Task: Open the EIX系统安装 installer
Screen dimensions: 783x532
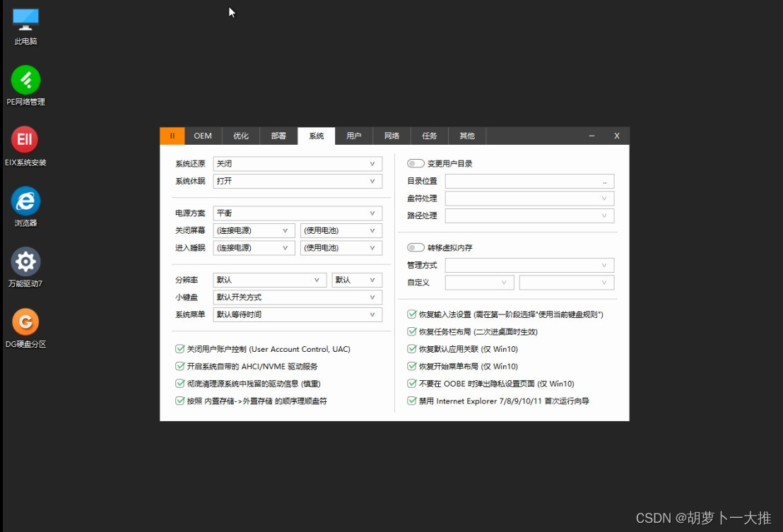Action: click(x=25, y=140)
